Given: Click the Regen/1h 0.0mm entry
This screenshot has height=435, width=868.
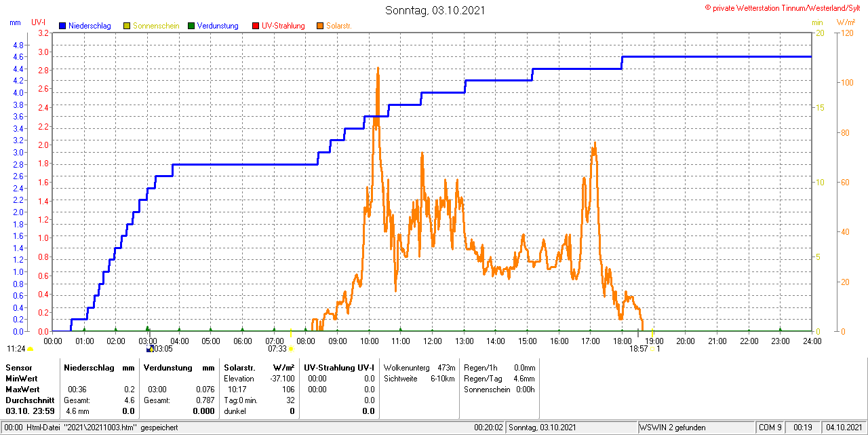Looking at the screenshot, I should 499,367.
